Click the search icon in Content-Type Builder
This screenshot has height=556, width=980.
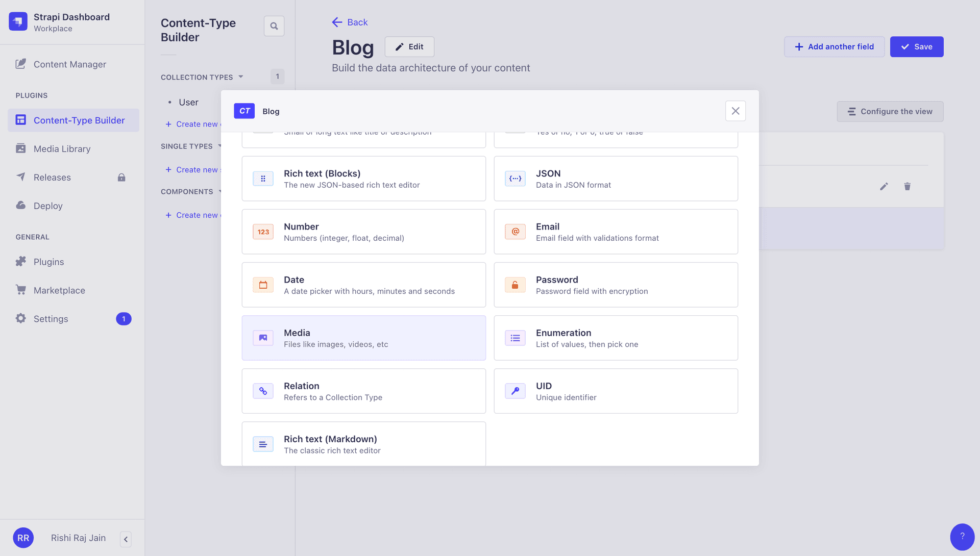click(x=274, y=26)
